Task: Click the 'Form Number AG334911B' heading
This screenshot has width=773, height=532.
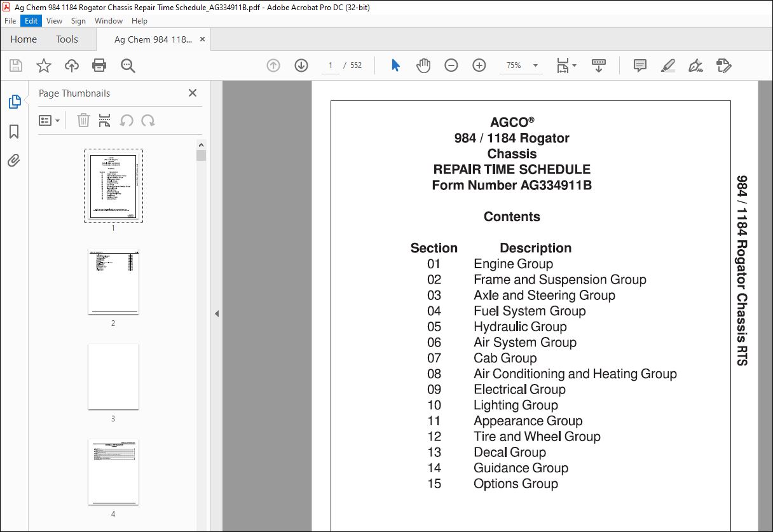Action: pyautogui.click(x=512, y=186)
